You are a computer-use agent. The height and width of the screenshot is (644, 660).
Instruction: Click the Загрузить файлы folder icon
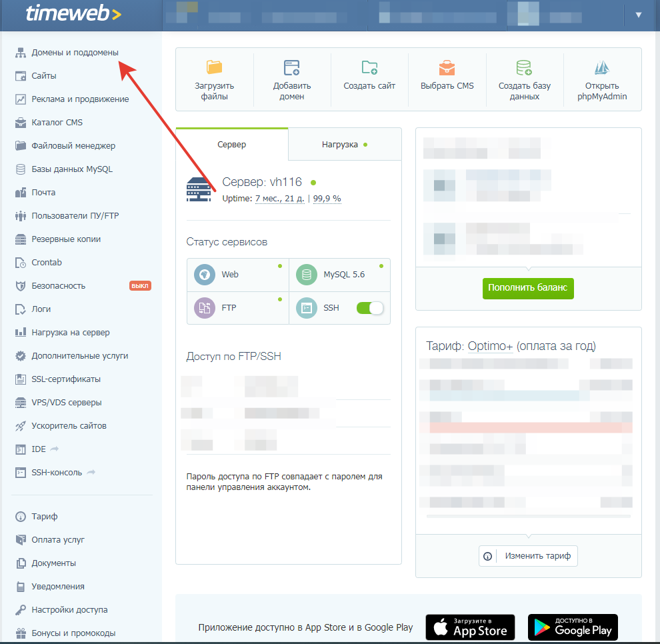coord(214,67)
